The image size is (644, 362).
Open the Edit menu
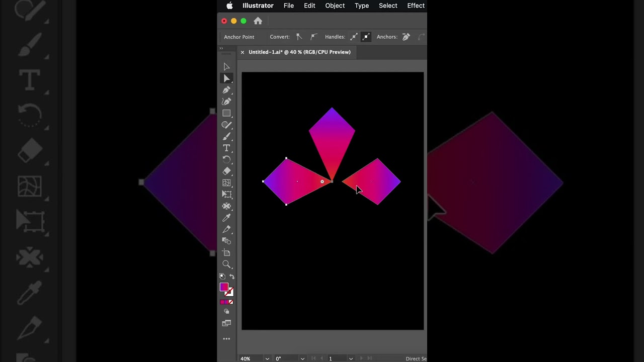pos(309,6)
